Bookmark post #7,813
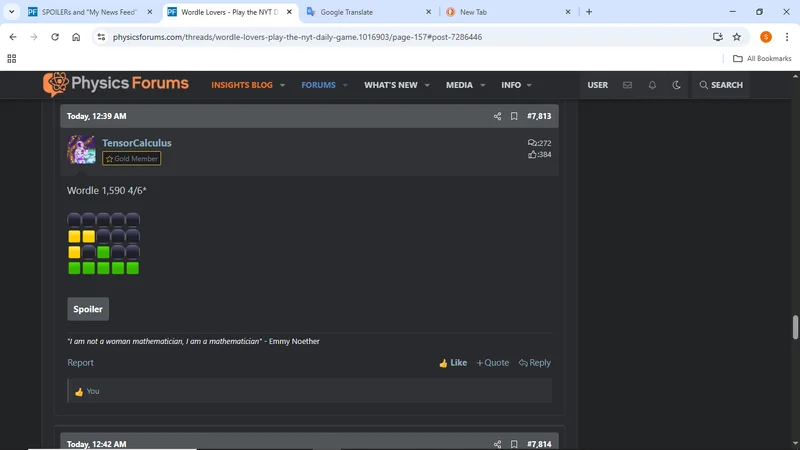800x450 pixels. click(514, 116)
